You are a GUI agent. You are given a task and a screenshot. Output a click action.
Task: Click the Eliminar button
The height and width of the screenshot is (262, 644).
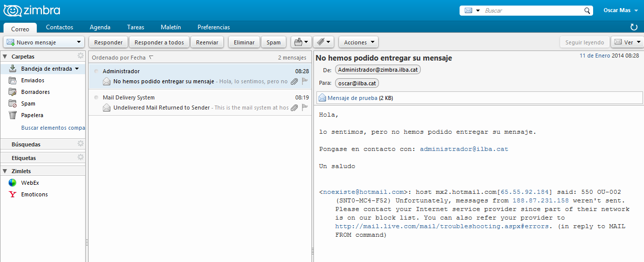coord(244,42)
